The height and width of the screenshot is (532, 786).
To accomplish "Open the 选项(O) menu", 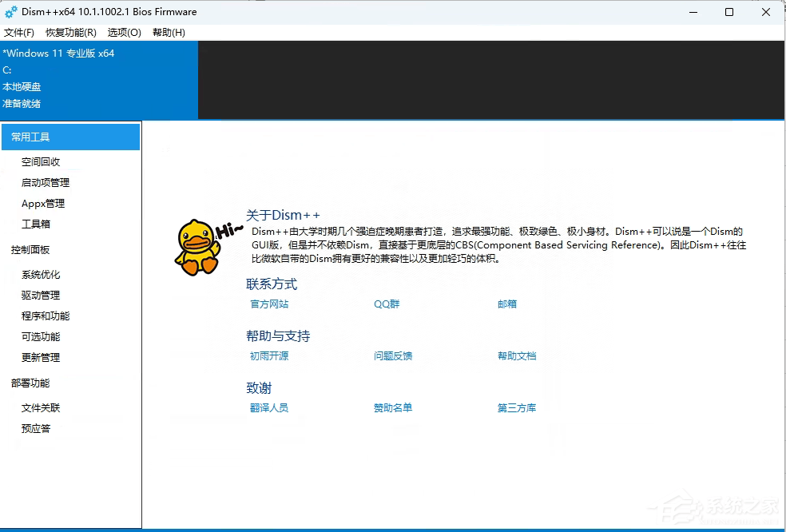I will pos(123,32).
